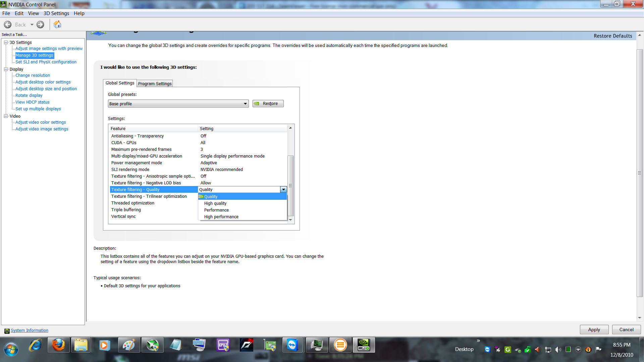Open the Global presets Base profile dropdown
The height and width of the screenshot is (362, 644).
[178, 104]
